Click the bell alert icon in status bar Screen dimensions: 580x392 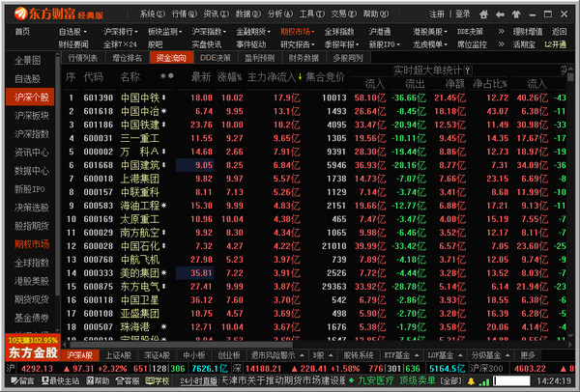pyautogui.click(x=471, y=381)
